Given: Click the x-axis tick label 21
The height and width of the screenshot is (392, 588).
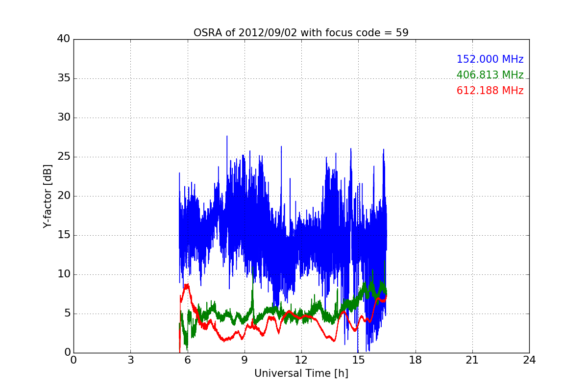Looking at the screenshot, I should [x=472, y=360].
